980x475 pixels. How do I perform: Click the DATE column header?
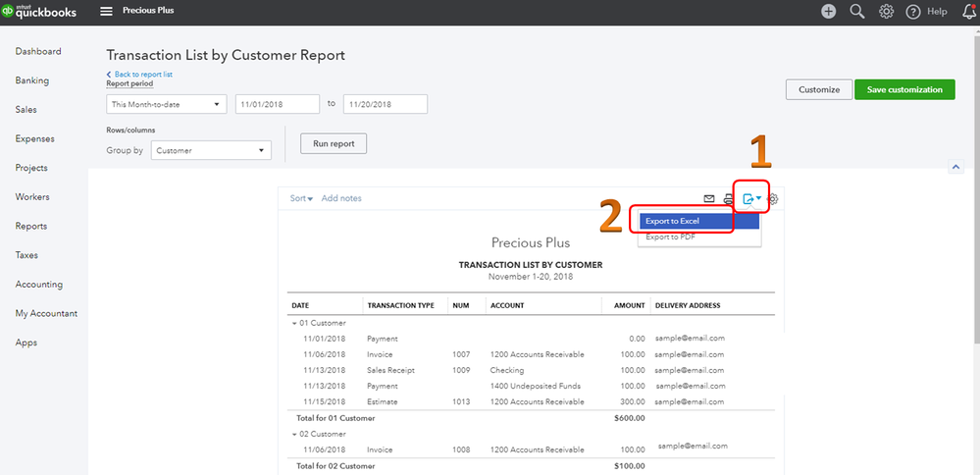300,305
